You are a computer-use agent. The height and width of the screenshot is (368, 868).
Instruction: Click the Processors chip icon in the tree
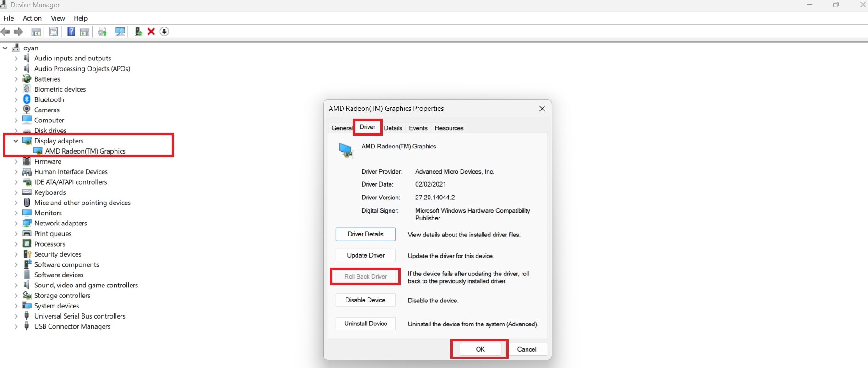coord(27,244)
